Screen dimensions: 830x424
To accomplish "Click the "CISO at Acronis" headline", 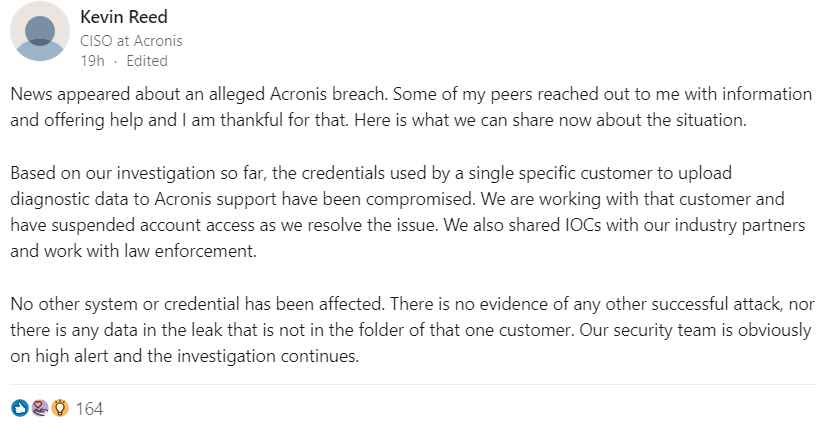I will [131, 41].
